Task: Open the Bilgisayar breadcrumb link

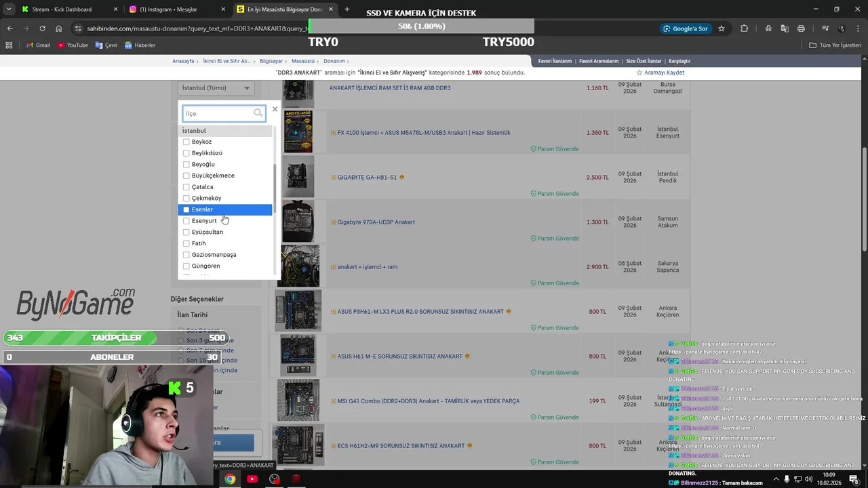Action: pyautogui.click(x=271, y=61)
